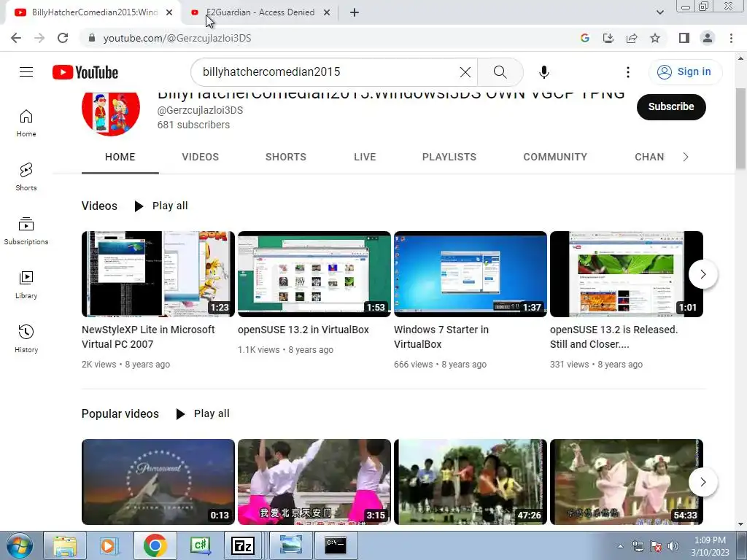Image resolution: width=747 pixels, height=560 pixels.
Task: Close the E2Guardian browser tab
Action: click(326, 13)
